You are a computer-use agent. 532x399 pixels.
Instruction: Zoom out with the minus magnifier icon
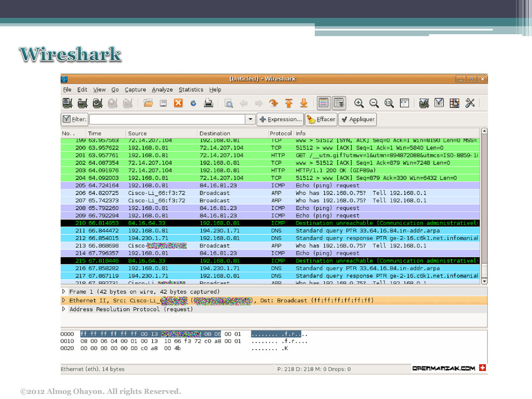click(374, 103)
